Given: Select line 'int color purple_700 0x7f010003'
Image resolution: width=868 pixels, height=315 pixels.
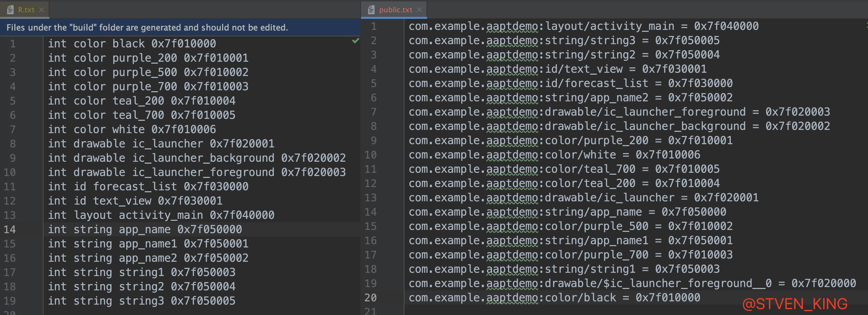Looking at the screenshot, I should [x=148, y=86].
